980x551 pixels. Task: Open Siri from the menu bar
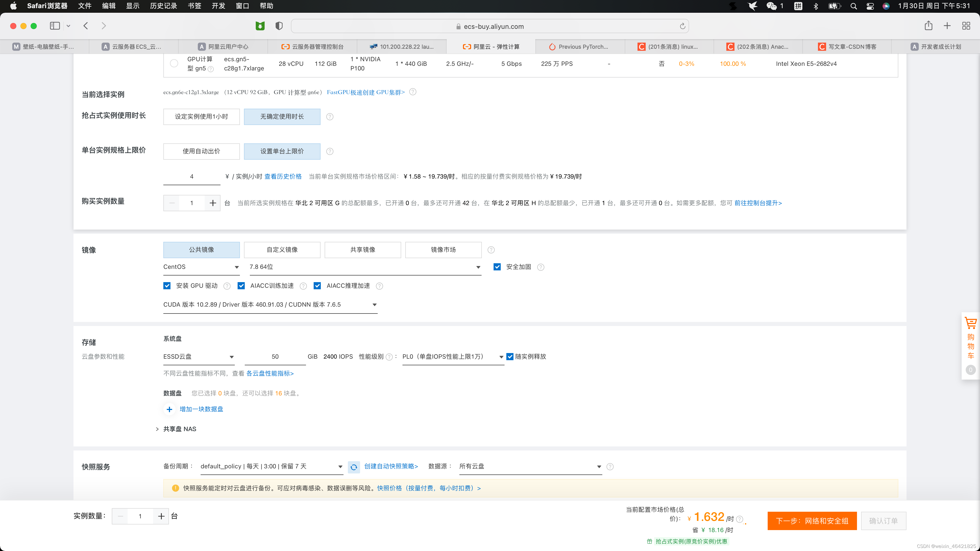click(886, 6)
